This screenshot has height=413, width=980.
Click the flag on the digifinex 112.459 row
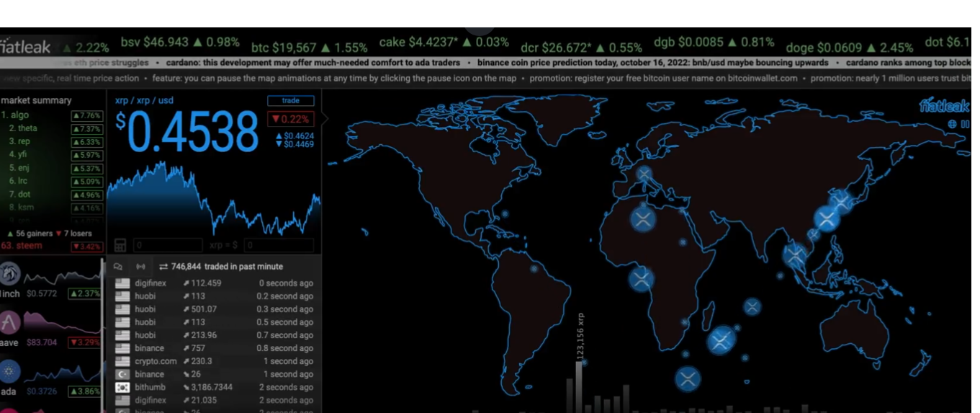pyautogui.click(x=122, y=283)
